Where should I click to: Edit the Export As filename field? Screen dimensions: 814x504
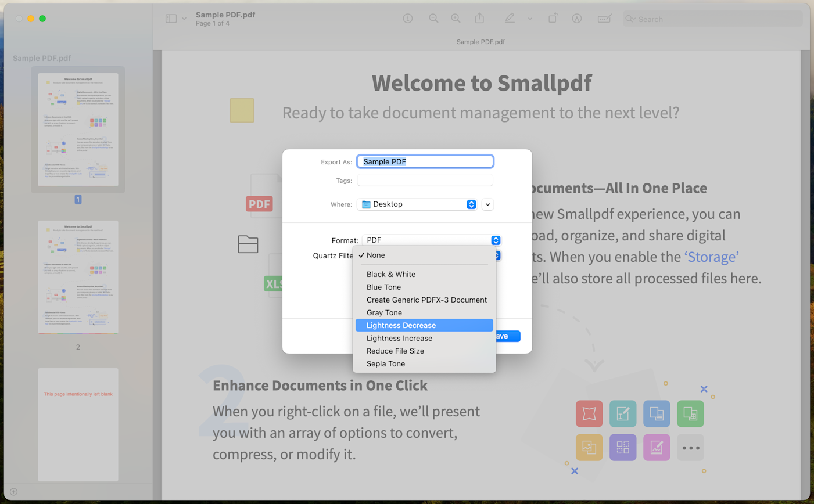coord(425,161)
